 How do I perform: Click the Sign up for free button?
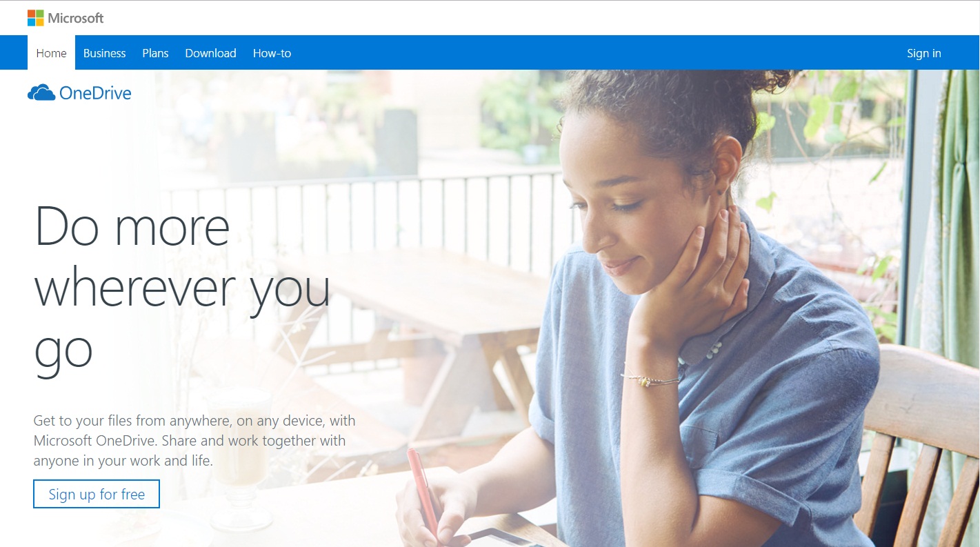tap(97, 494)
